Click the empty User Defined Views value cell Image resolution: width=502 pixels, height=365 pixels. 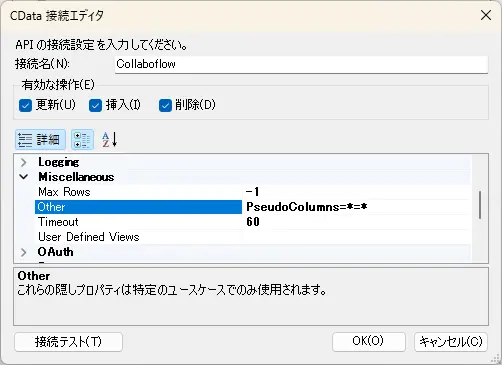[356, 237]
